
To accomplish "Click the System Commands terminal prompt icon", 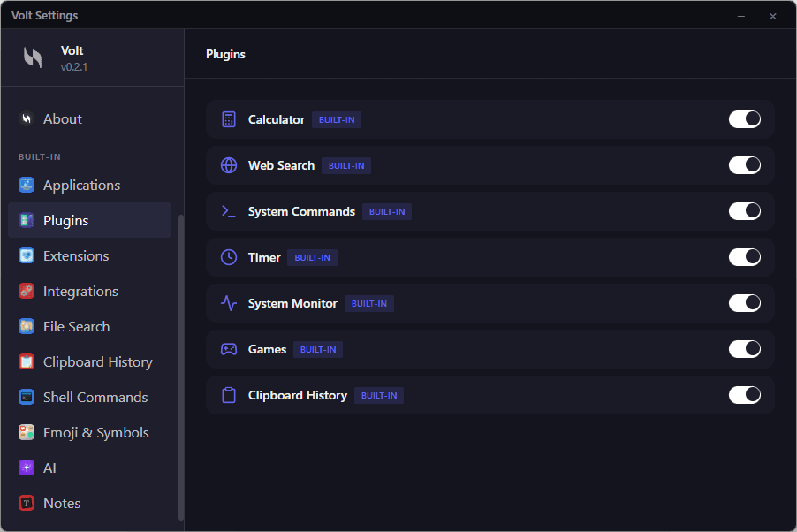I will (229, 211).
